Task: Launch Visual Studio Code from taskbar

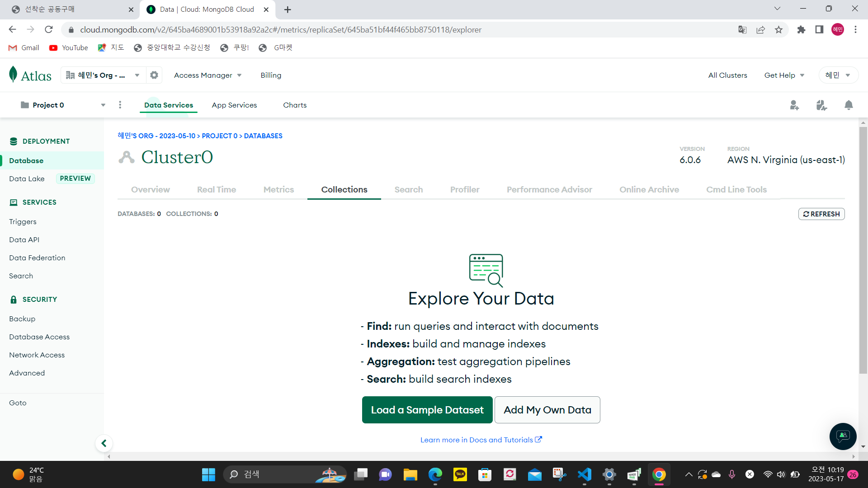Action: click(x=584, y=474)
